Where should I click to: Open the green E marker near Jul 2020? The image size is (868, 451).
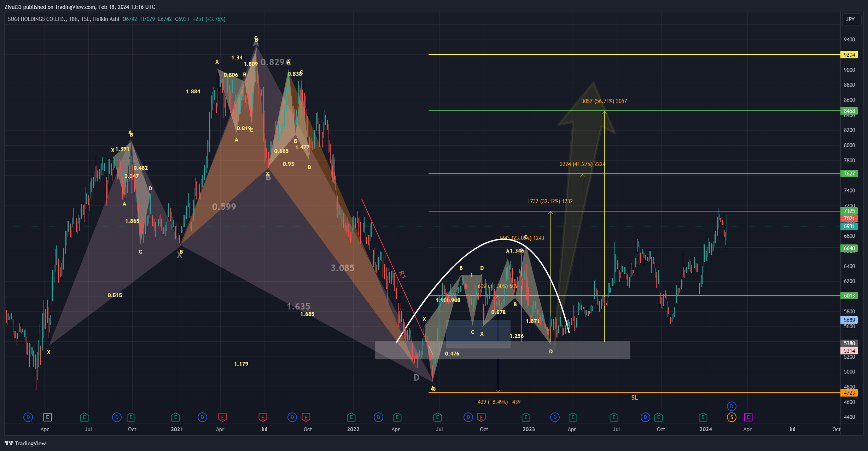(84, 417)
